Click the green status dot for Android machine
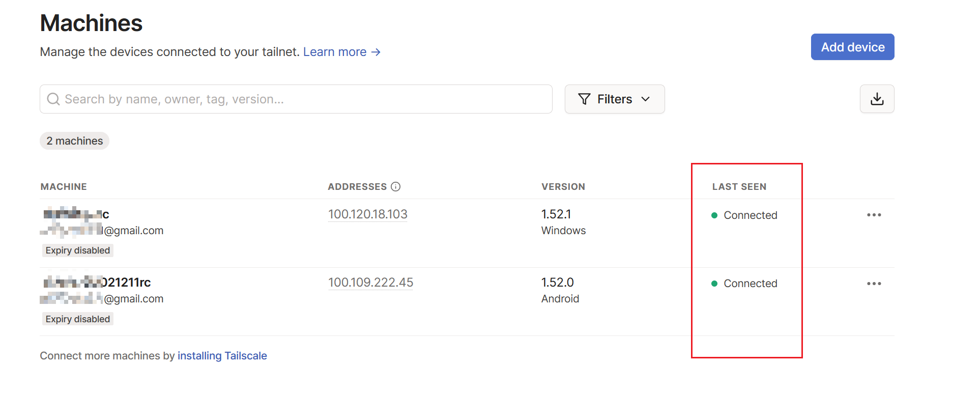Image resolution: width=980 pixels, height=420 pixels. click(714, 284)
